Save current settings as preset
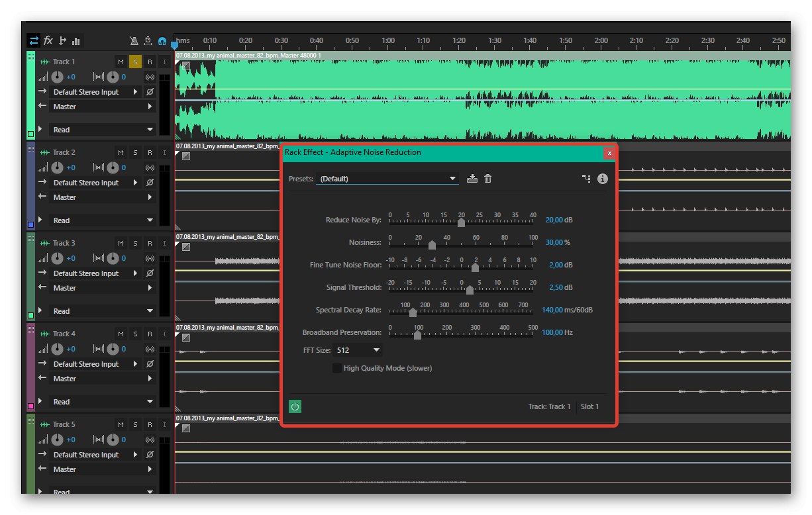 [472, 179]
